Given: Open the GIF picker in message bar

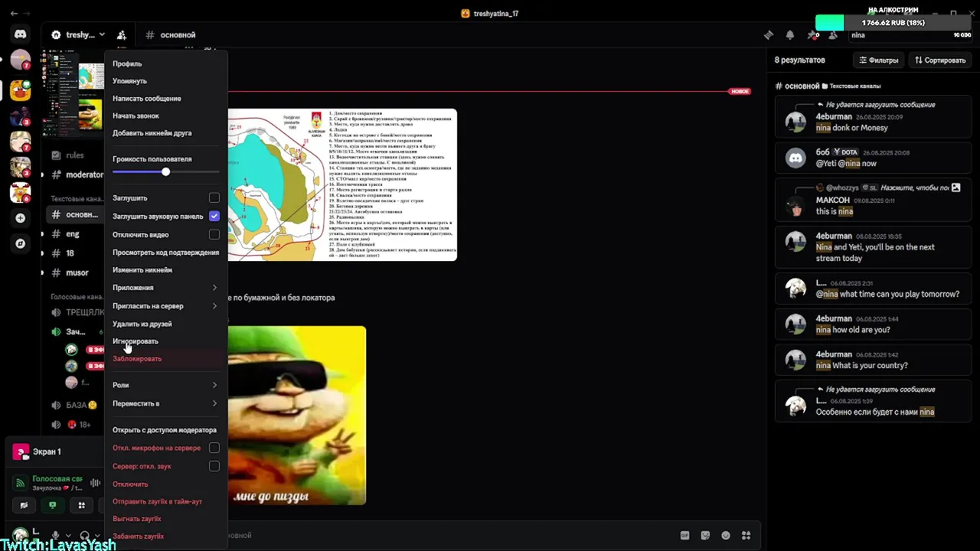Looking at the screenshot, I should tap(685, 536).
